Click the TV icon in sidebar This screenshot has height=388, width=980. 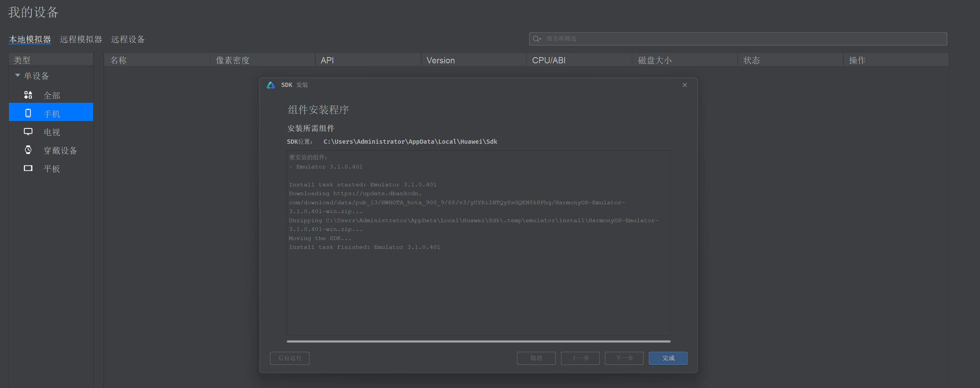tap(28, 132)
